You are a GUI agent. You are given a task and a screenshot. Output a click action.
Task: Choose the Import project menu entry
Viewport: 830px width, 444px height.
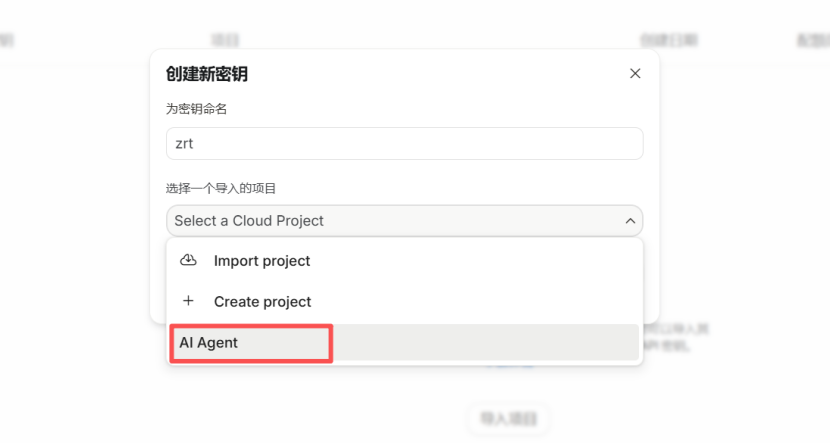coord(262,261)
